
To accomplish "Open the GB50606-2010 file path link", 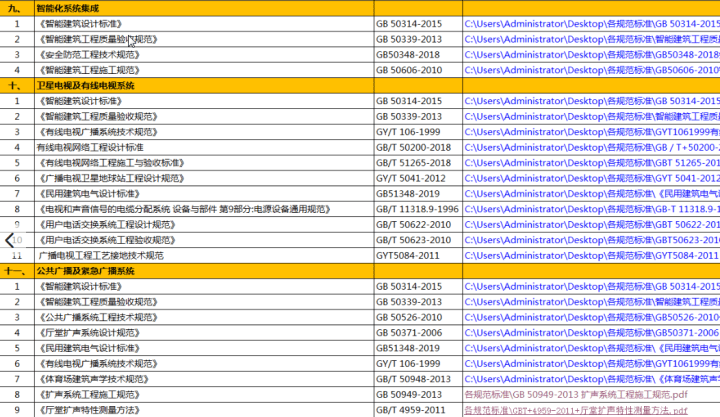I will point(590,70).
